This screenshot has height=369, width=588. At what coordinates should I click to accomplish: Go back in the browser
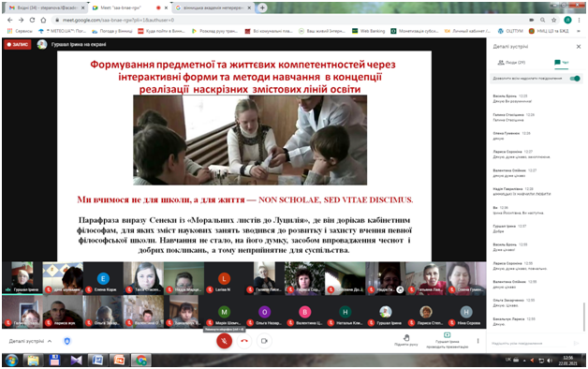(x=10, y=20)
